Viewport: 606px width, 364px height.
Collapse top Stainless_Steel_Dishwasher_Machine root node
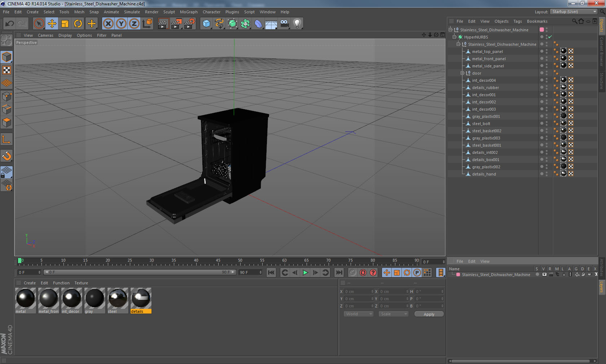tap(451, 30)
